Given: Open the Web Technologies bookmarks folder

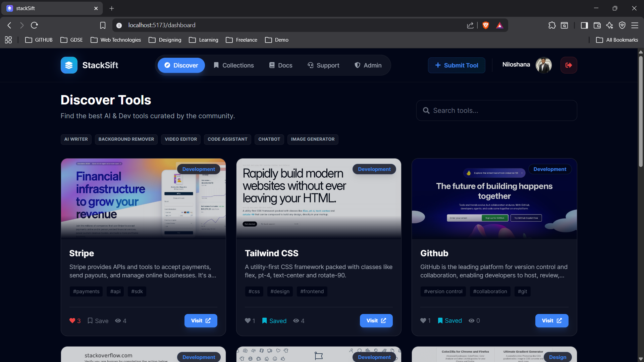Looking at the screenshot, I should [x=116, y=40].
